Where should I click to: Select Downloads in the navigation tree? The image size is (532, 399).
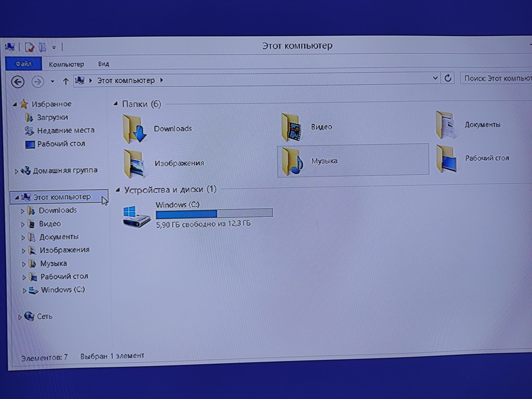tap(58, 210)
